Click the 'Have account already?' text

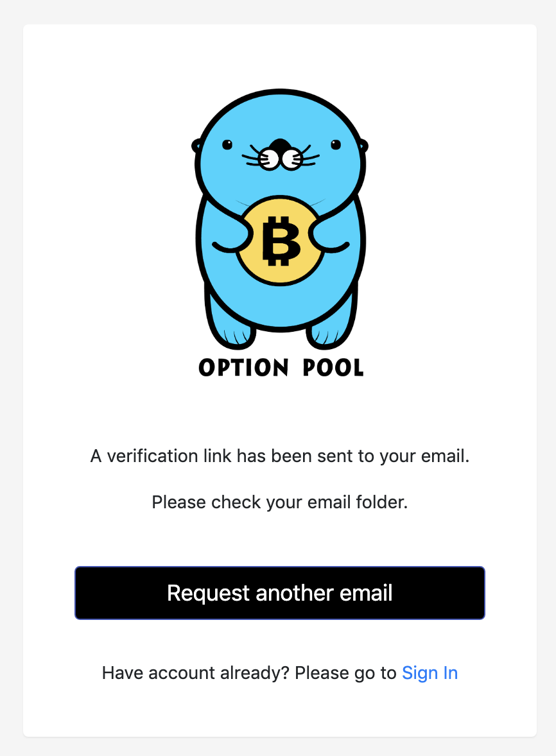tap(196, 673)
